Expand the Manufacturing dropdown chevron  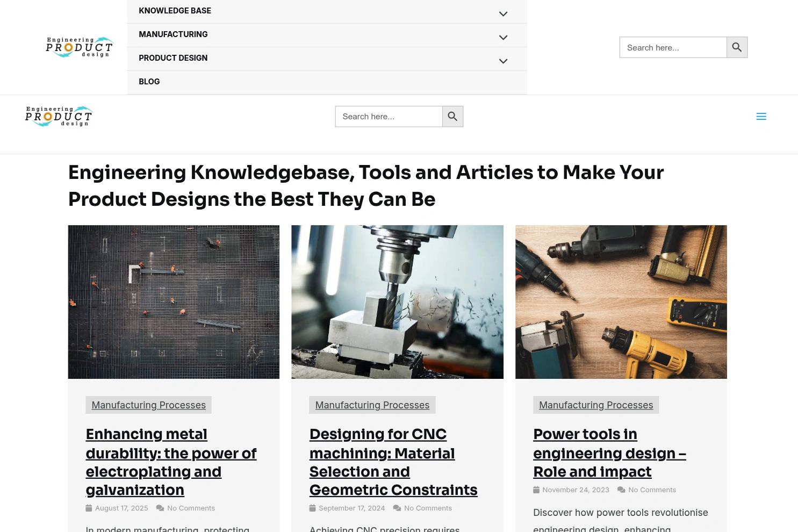(x=503, y=37)
